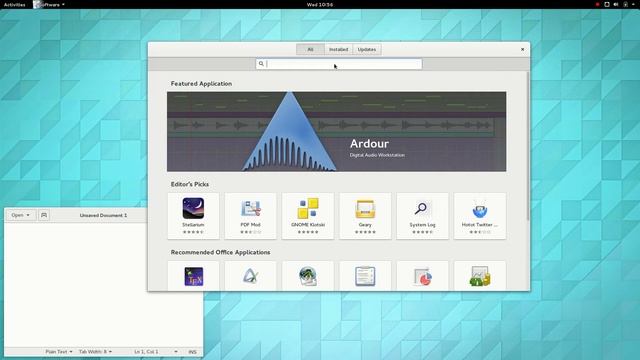Open the Activities overview
640x360 pixels.
14,4
